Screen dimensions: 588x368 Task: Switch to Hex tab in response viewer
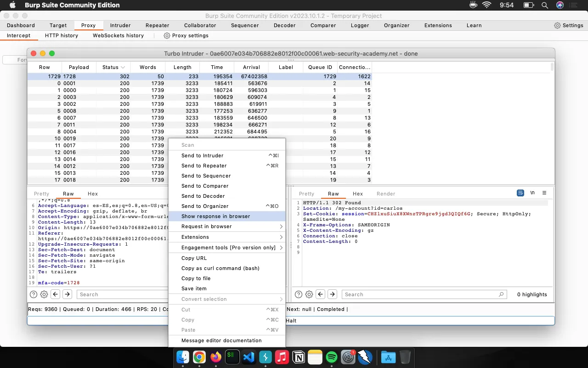(358, 194)
